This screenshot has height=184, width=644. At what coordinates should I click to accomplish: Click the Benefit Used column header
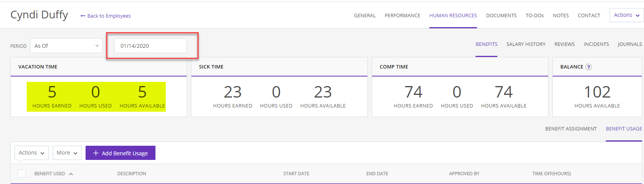(50, 174)
